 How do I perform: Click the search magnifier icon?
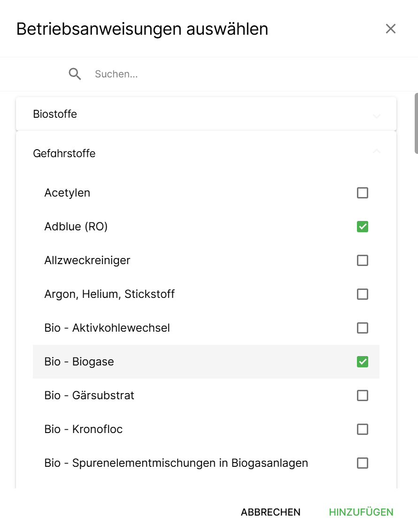(75, 74)
